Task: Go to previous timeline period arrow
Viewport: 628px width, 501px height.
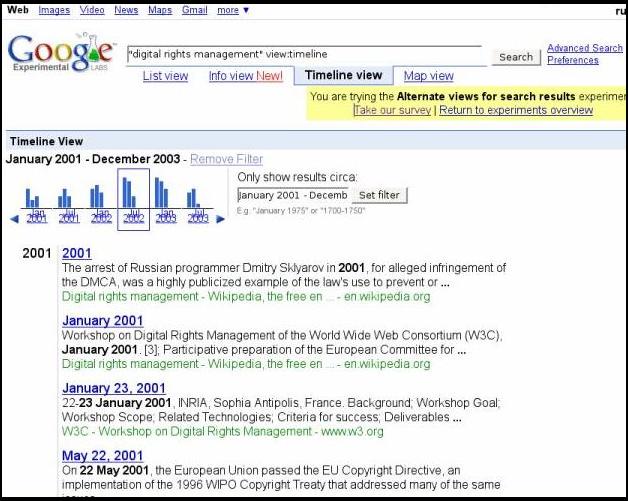Action: 14,219
